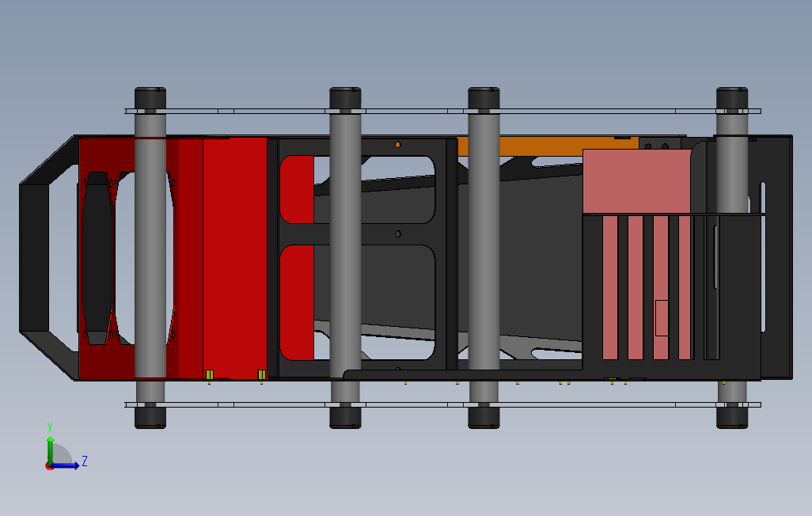Select the gray rod crossing the black frame
Viewport: 812px width, 516px height.
pyautogui.click(x=345, y=257)
